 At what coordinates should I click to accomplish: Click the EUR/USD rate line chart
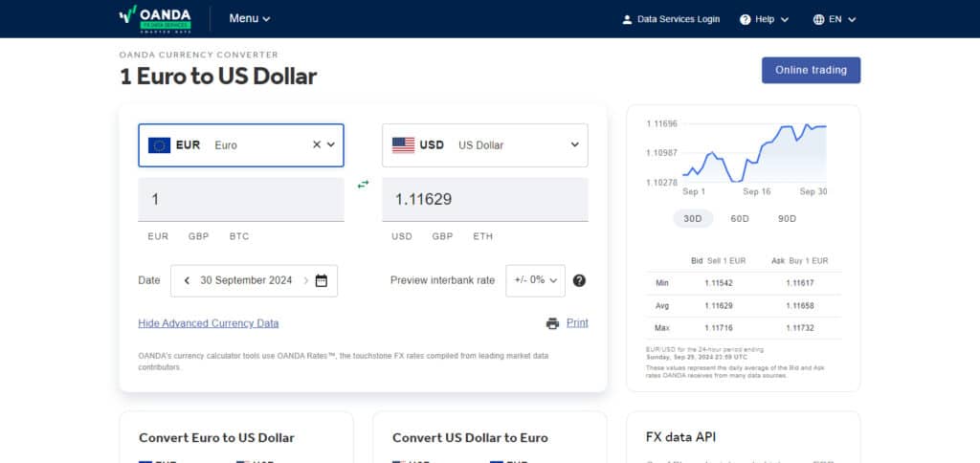[x=754, y=153]
